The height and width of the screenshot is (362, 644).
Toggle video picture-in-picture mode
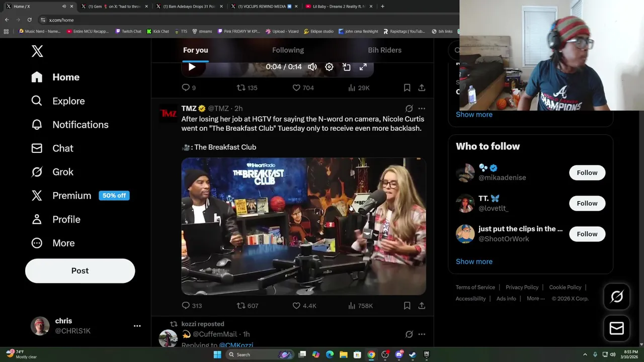pyautogui.click(x=346, y=67)
